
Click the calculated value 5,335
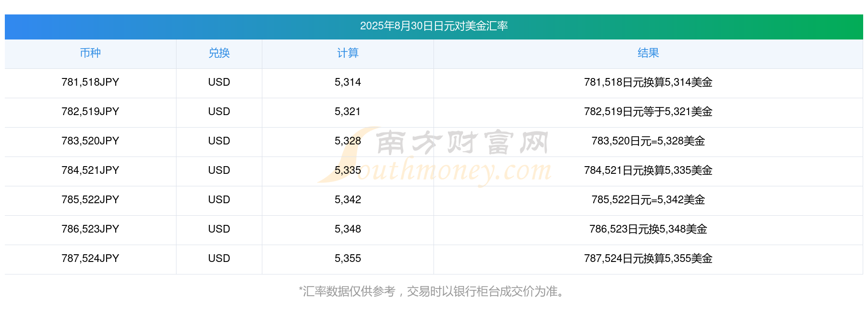coord(348,170)
